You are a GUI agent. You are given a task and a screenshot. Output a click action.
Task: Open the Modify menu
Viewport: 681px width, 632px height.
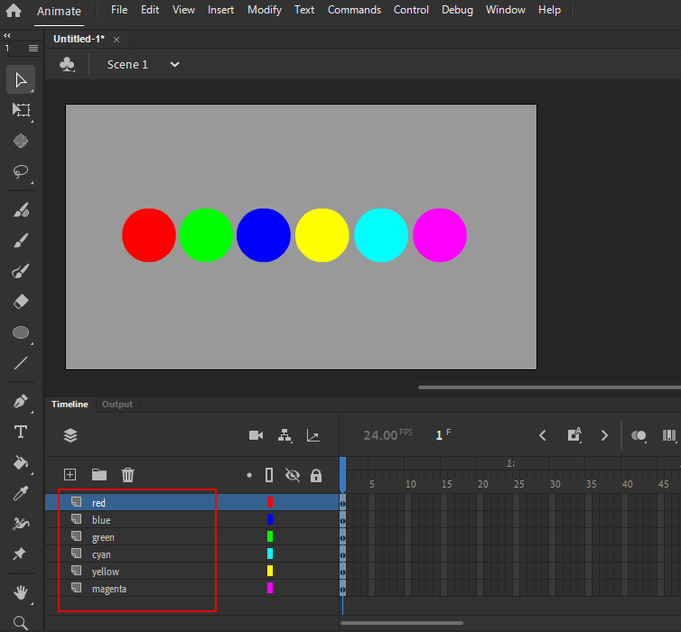pos(264,10)
